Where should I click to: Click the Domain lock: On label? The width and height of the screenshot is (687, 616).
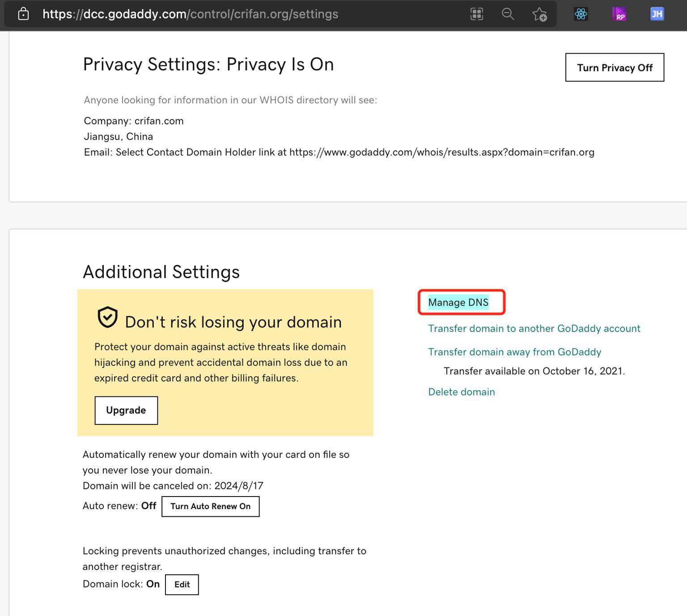point(121,584)
